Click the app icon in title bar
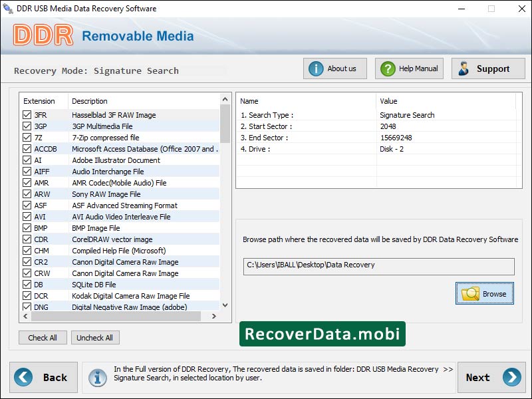532x399 pixels. [7, 9]
